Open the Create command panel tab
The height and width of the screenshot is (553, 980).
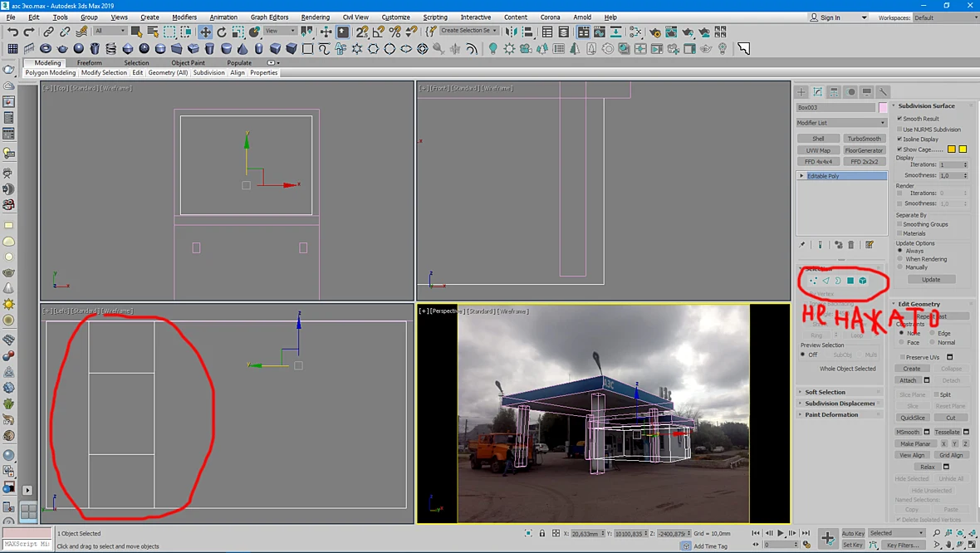pyautogui.click(x=801, y=92)
